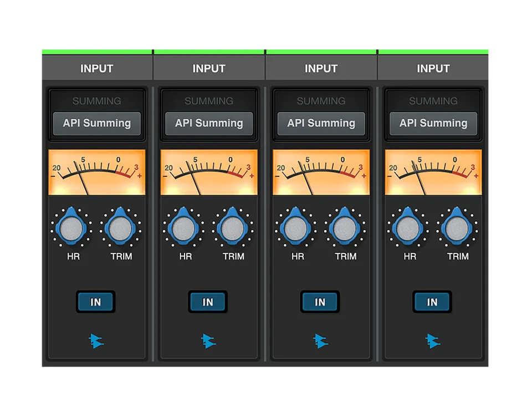Select the fourth channel's INPUT header
The image size is (532, 418).
coord(433,69)
